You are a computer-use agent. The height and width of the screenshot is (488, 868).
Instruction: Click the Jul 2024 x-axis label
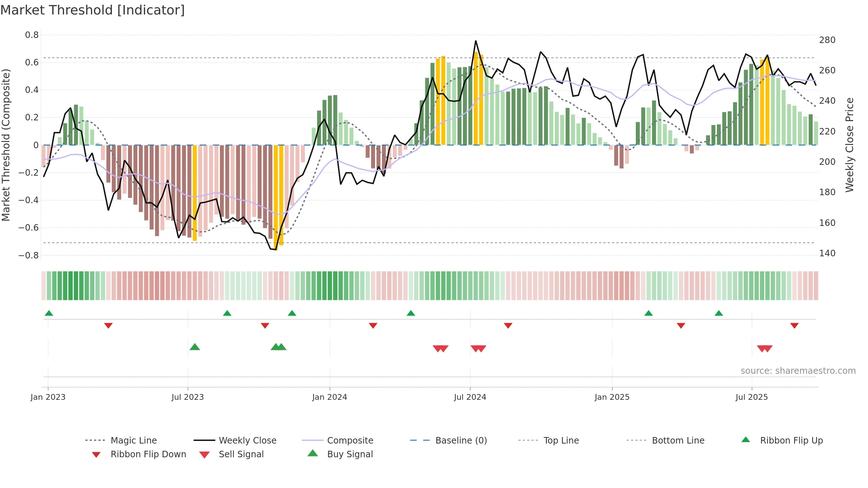tap(470, 397)
